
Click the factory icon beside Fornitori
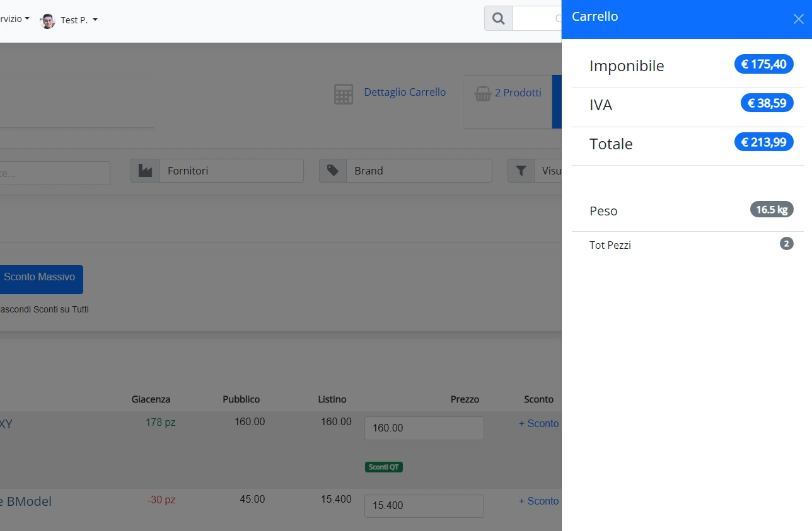click(145, 171)
